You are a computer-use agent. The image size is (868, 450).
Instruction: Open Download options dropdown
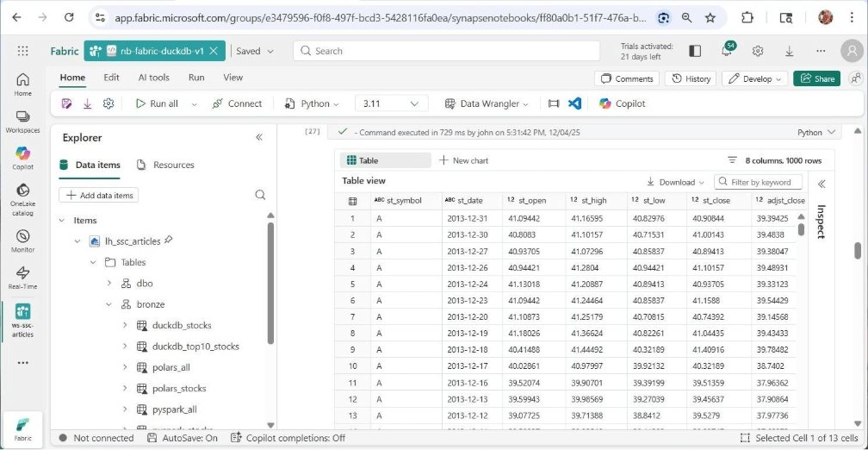[675, 182]
